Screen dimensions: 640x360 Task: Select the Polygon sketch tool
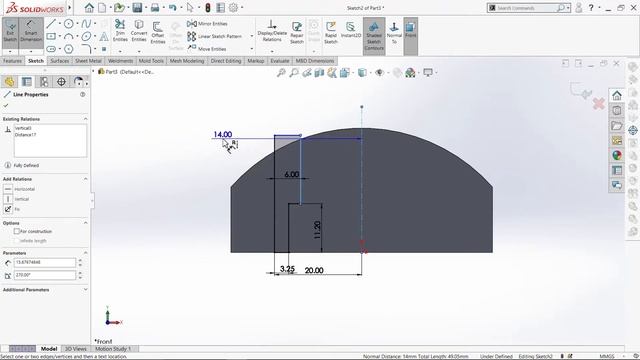[69, 49]
